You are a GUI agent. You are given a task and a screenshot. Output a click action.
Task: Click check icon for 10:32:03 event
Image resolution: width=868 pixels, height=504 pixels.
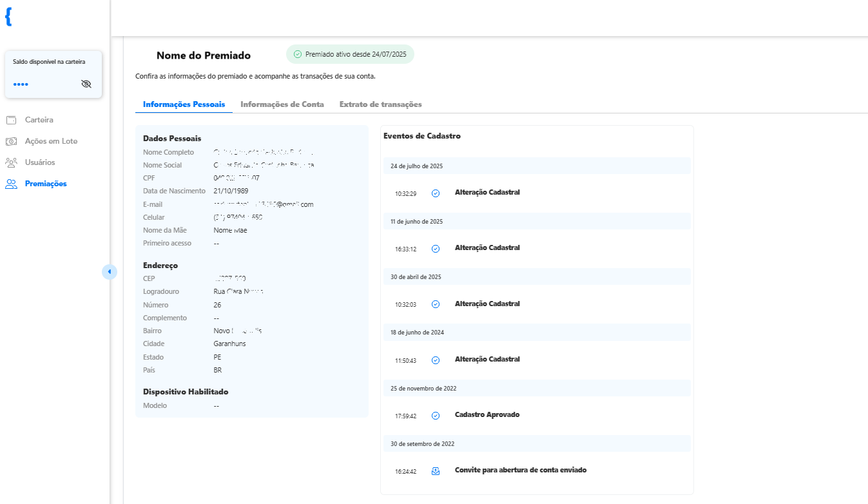pyautogui.click(x=436, y=304)
